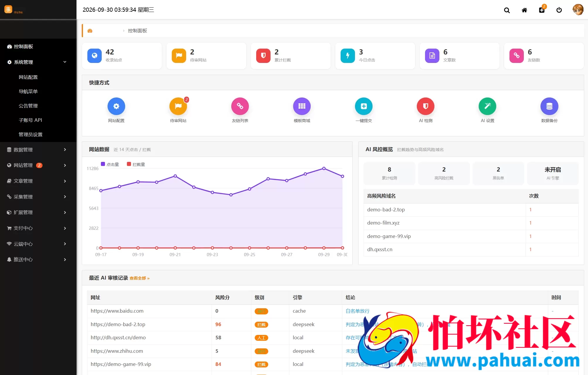Viewport: 588px width, 375px height.
Task: Click the dashboard breadcrumb palette icon
Action: coord(90,31)
